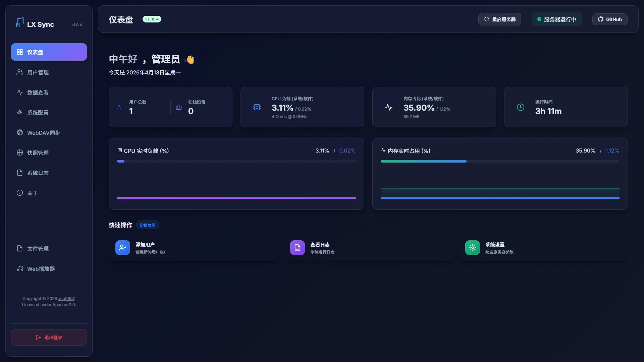Click the 系统配置 gear icon
This screenshot has height=362, width=644.
(x=19, y=112)
